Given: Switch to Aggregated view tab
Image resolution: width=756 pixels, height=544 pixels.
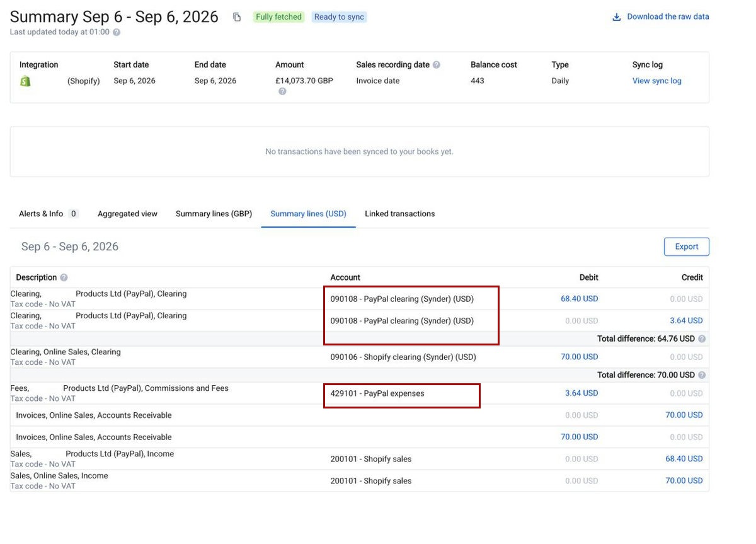Looking at the screenshot, I should point(127,214).
